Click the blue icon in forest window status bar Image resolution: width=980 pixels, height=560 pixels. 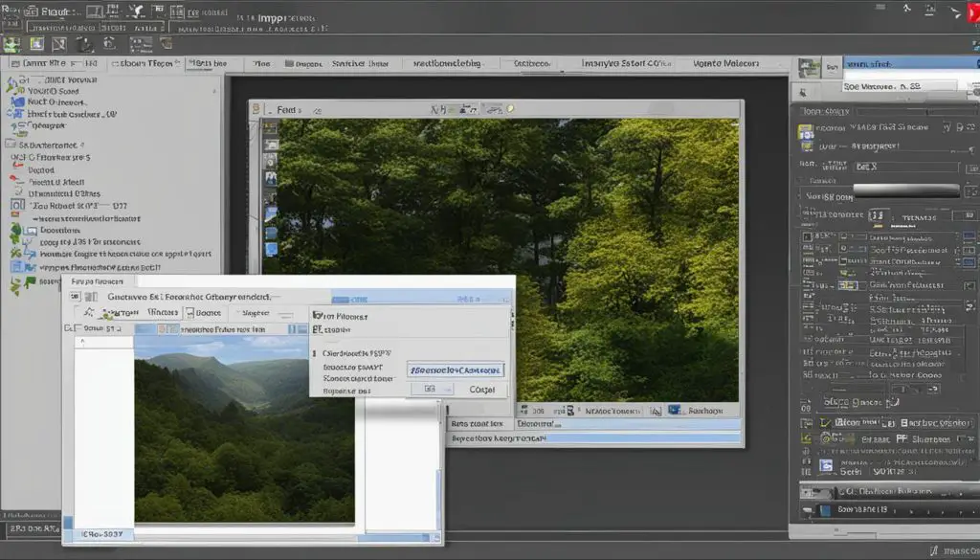pos(674,410)
